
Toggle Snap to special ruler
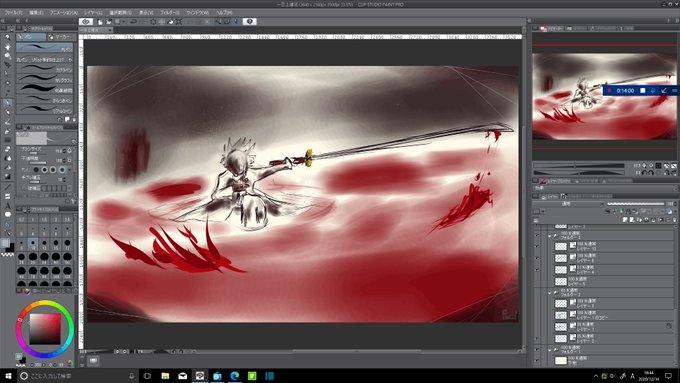226,22
